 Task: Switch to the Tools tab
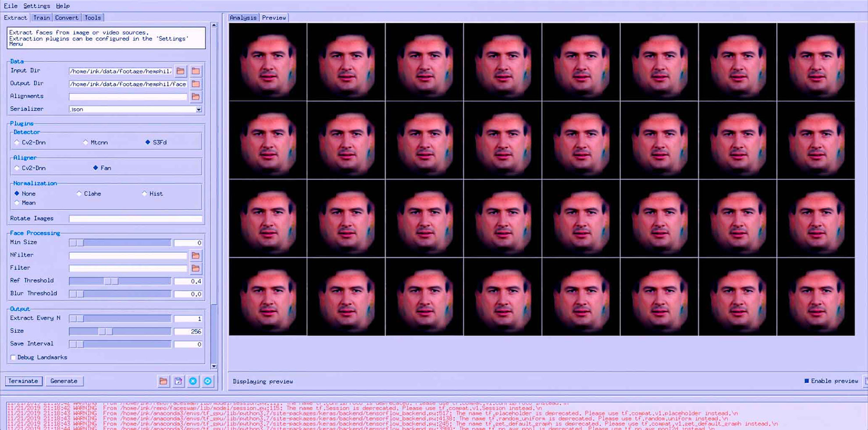[x=92, y=18]
